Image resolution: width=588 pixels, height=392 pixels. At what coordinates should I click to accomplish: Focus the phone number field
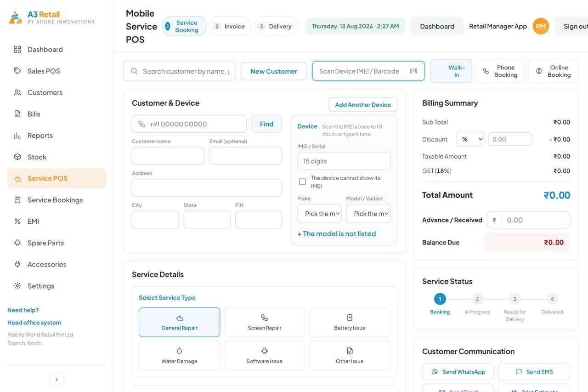[x=189, y=124]
